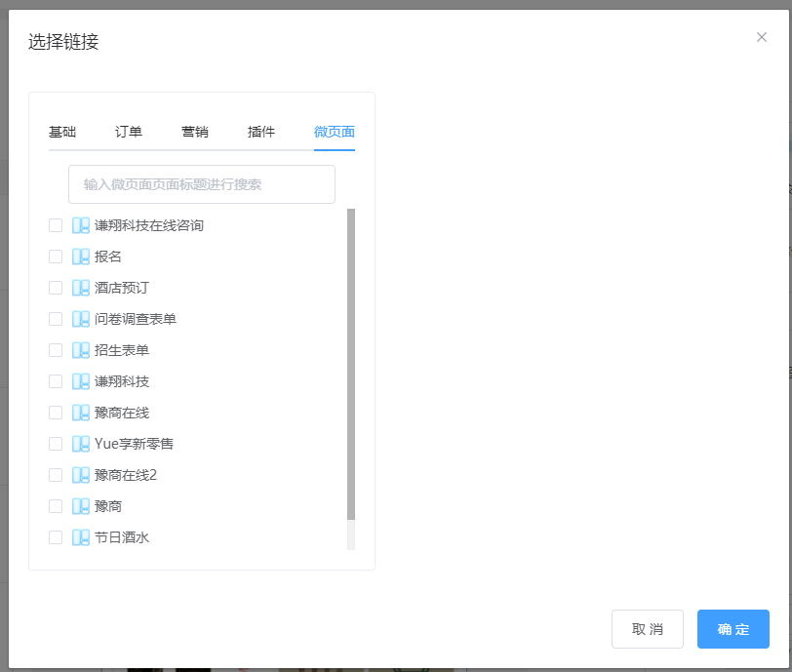Focus the 微页面 title search field
This screenshot has height=672, width=792.
202,184
